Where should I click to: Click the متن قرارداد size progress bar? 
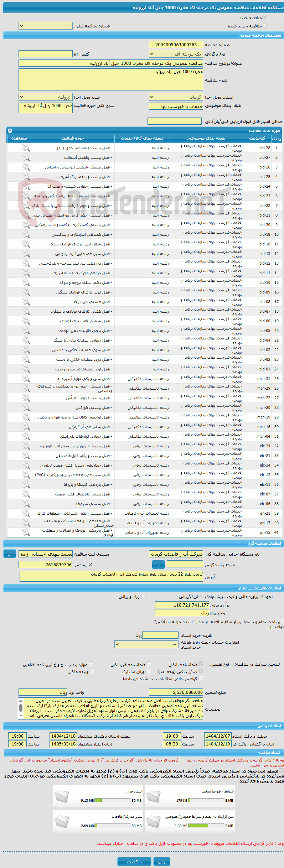pos(206,826)
